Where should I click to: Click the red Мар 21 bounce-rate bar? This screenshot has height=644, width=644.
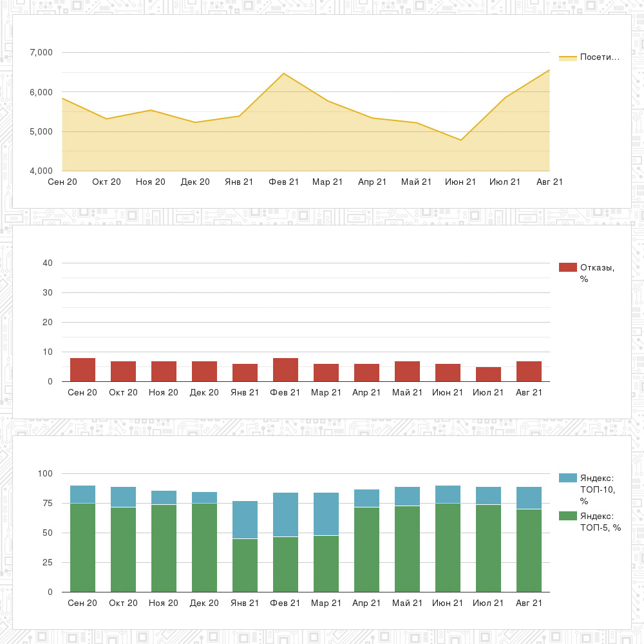326,372
